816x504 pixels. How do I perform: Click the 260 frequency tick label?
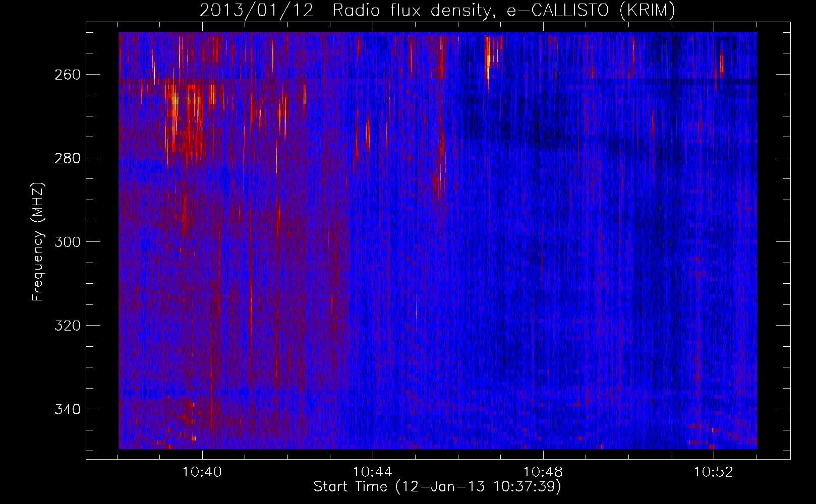(68, 75)
